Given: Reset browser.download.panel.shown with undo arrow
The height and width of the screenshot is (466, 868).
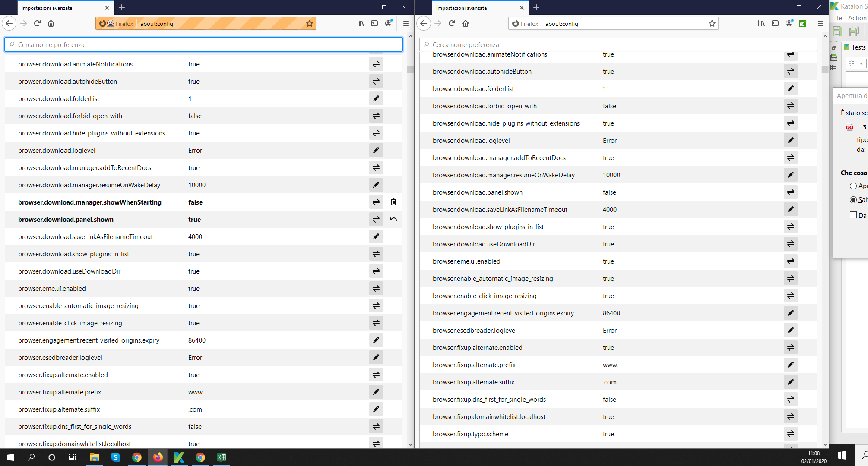Looking at the screenshot, I should coord(393,219).
